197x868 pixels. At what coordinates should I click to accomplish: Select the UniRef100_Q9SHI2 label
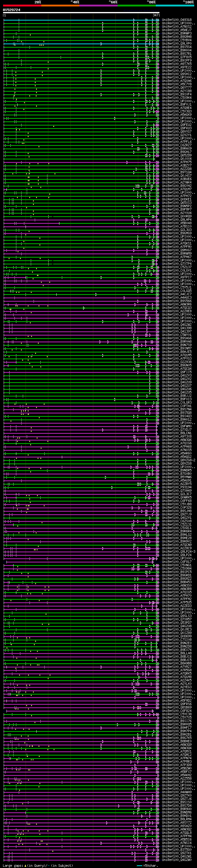click(x=177, y=74)
